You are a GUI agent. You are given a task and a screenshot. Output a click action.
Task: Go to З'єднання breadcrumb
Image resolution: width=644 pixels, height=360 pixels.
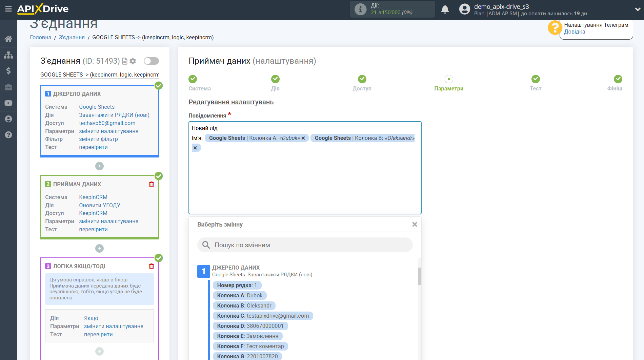click(x=72, y=37)
